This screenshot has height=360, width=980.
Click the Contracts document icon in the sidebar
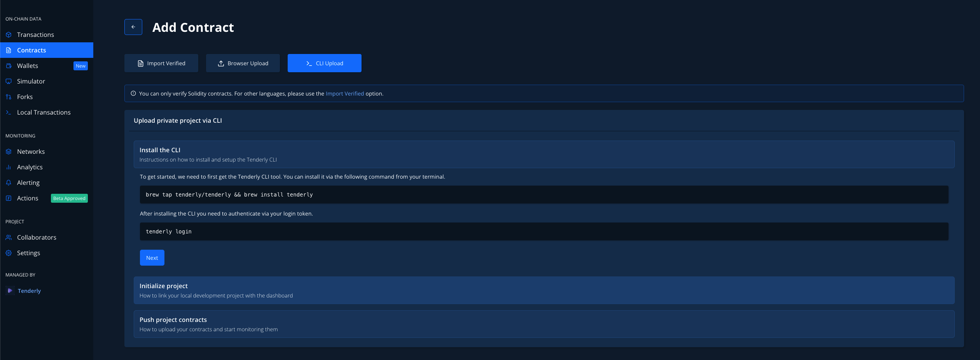coord(9,50)
